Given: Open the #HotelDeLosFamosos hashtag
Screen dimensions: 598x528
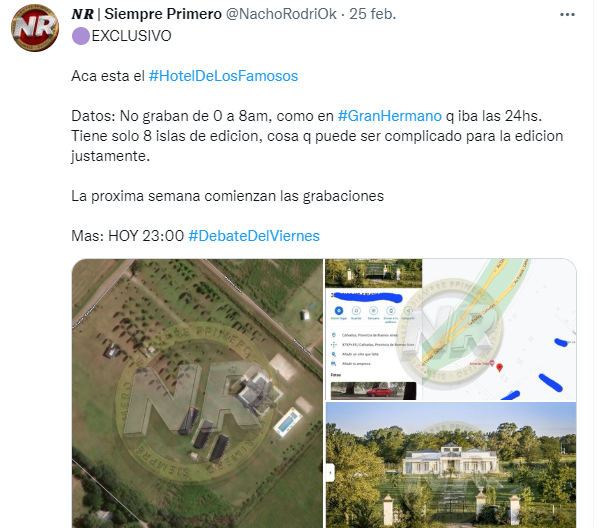Looking at the screenshot, I should point(223,76).
